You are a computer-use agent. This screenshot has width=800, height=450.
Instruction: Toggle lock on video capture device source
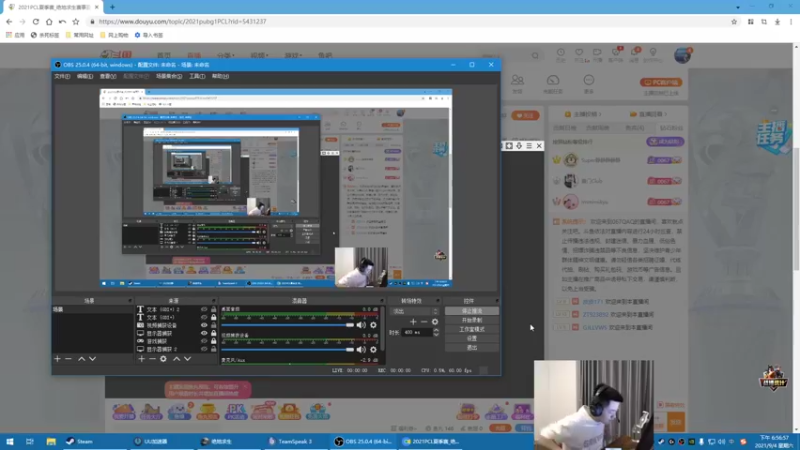coord(214,325)
